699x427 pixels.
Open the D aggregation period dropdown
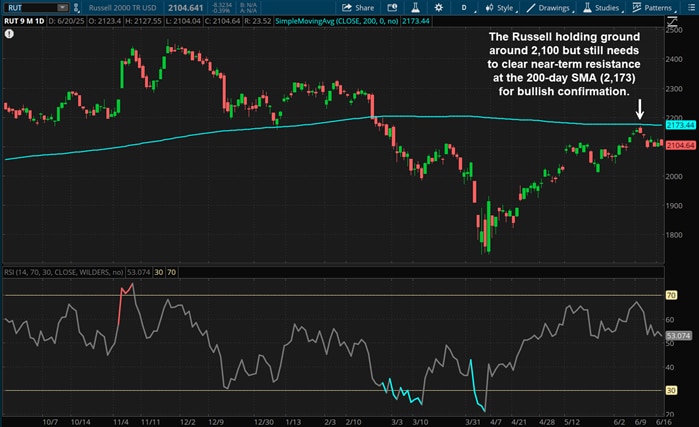466,8
